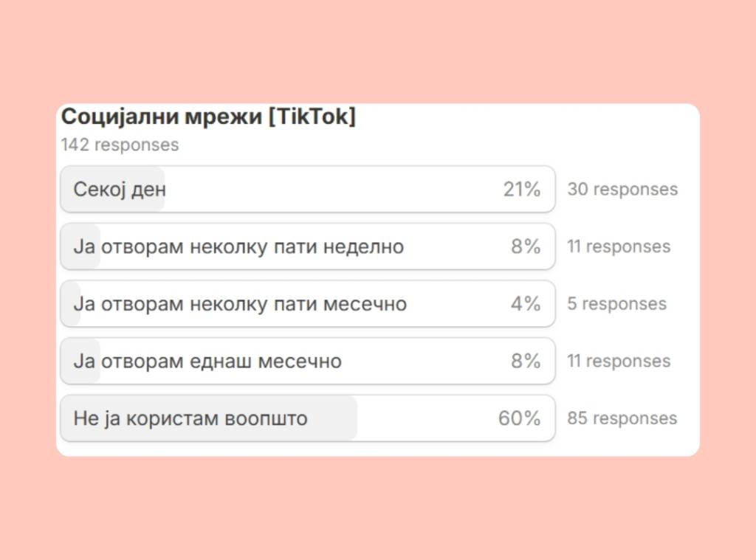Click the gray progress fill of the 60% bar
The image size is (756, 560).
(332, 419)
